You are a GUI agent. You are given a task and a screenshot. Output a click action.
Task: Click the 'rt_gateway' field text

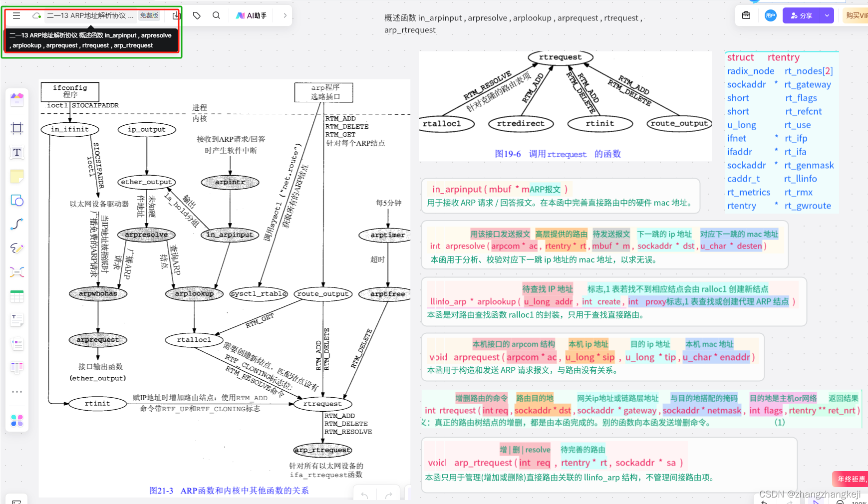807,84
